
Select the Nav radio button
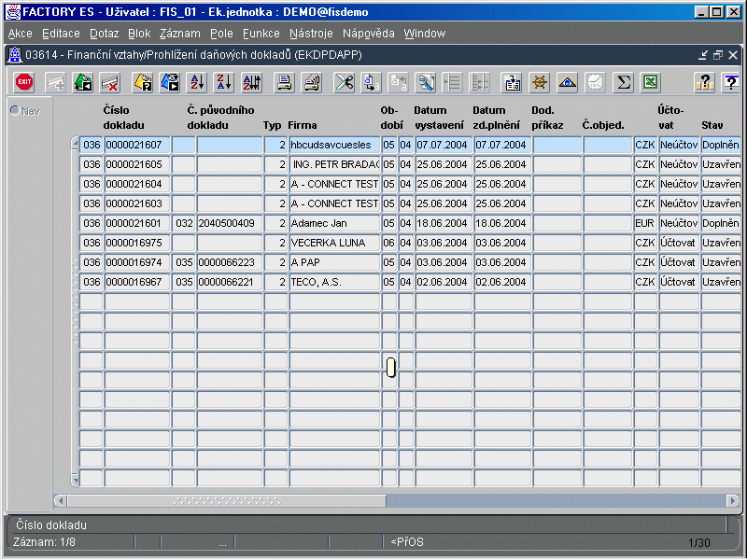(15, 111)
